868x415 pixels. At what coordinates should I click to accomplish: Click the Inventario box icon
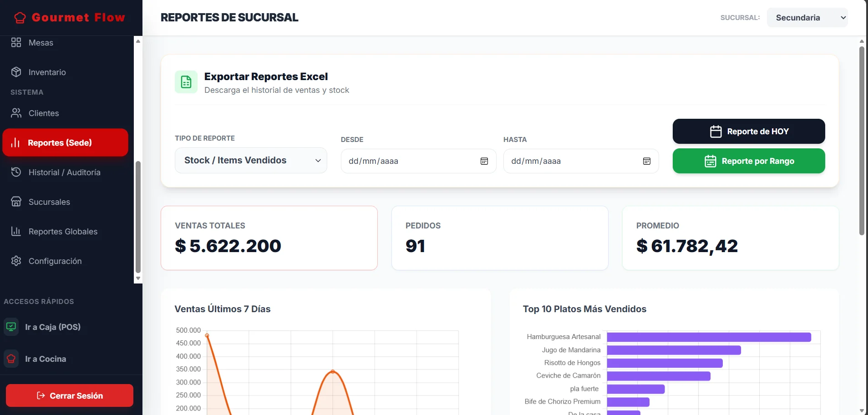[x=16, y=72]
